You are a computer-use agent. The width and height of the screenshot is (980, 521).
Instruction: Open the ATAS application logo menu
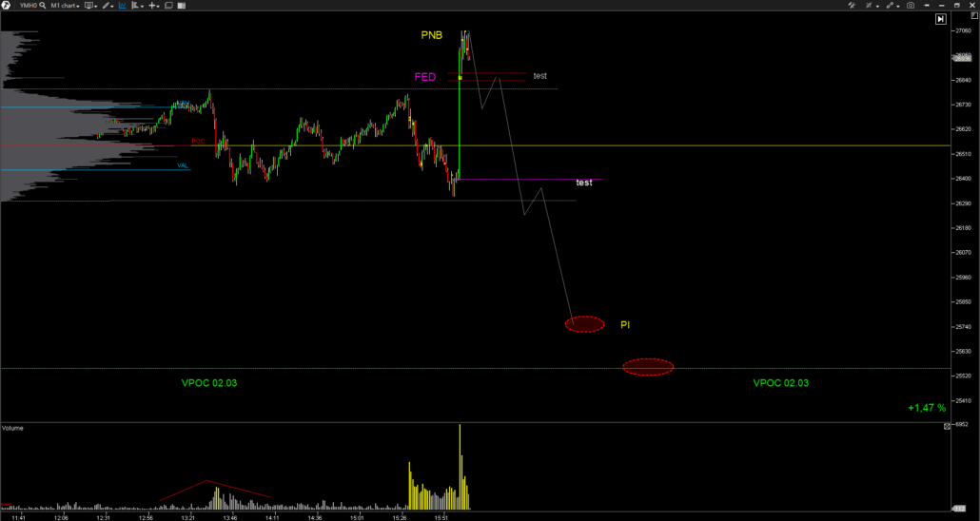click(7, 5)
